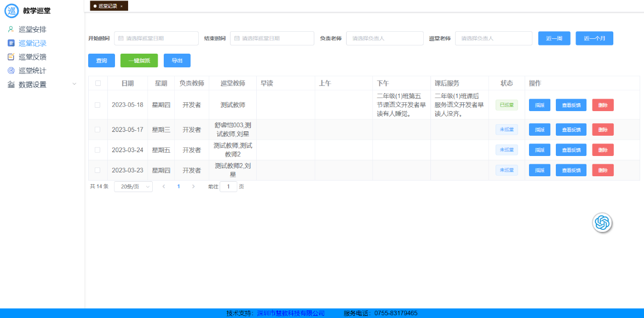
Task: Click the 星期五 cell
Action: tap(161, 150)
